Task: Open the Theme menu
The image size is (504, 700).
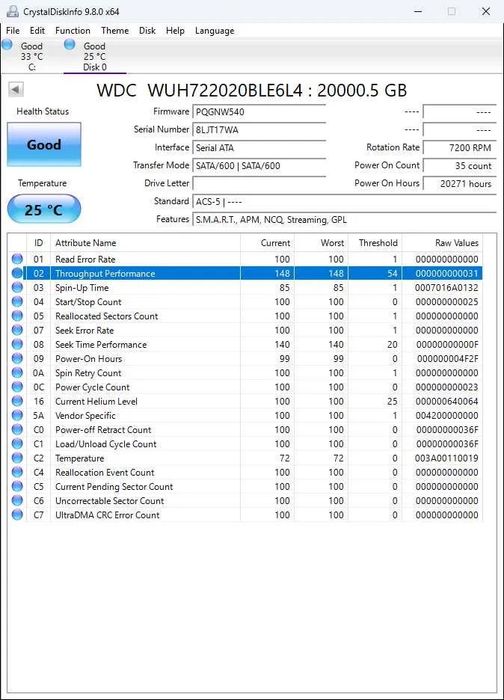Action: click(115, 31)
